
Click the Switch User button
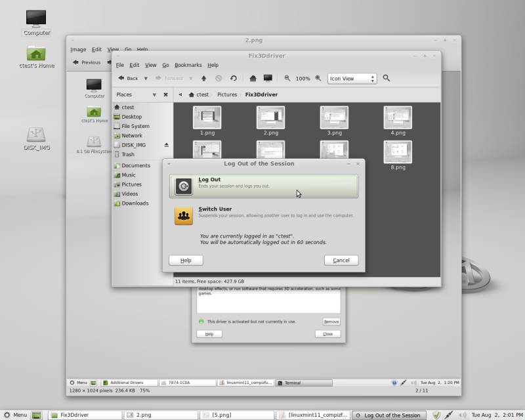point(264,215)
